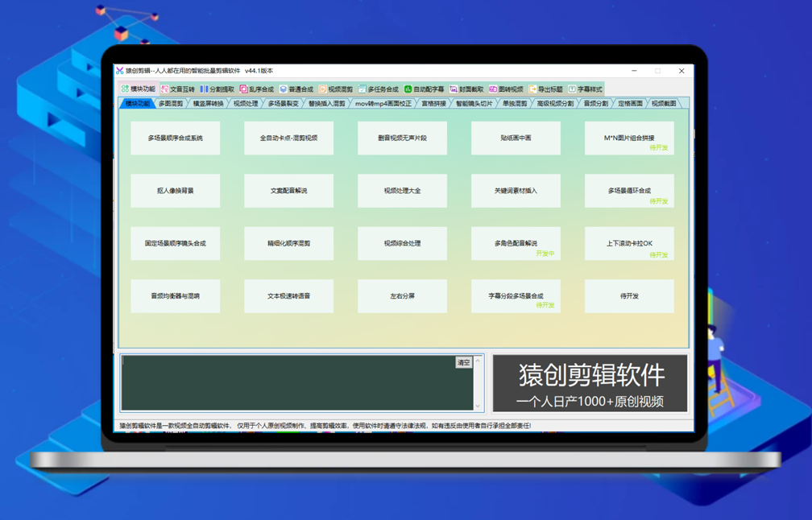Switch to the mov转mp4画面校正 tab
This screenshot has height=520, width=812.
383,104
